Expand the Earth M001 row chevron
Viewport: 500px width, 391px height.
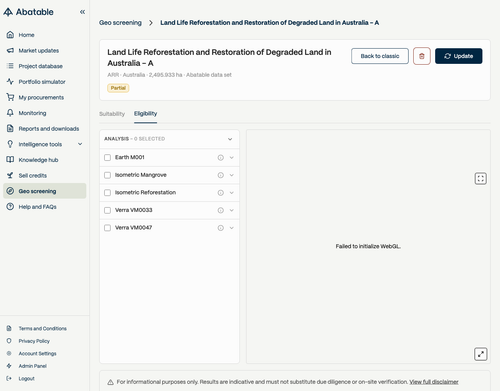pos(232,158)
